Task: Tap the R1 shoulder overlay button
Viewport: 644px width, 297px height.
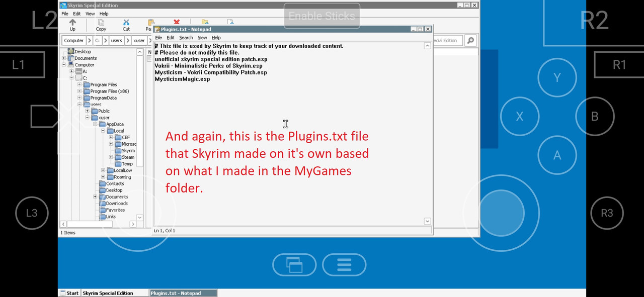Action: point(619,64)
